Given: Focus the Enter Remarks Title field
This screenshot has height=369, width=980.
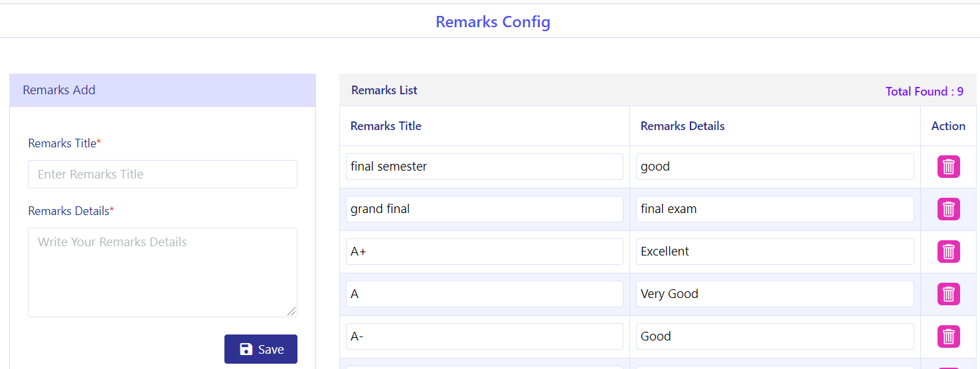Looking at the screenshot, I should [163, 174].
